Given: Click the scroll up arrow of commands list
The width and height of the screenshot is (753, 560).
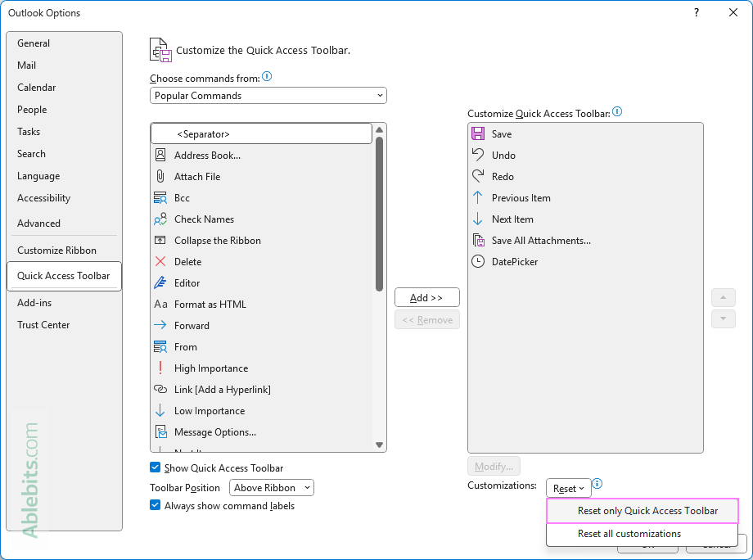Looking at the screenshot, I should click(380, 129).
